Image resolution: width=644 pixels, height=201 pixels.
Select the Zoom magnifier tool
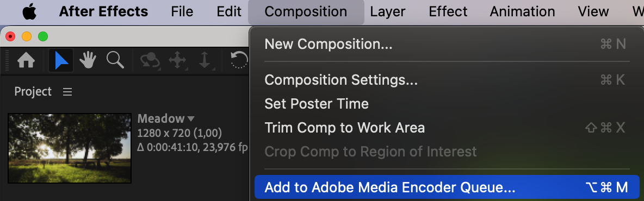click(x=115, y=60)
